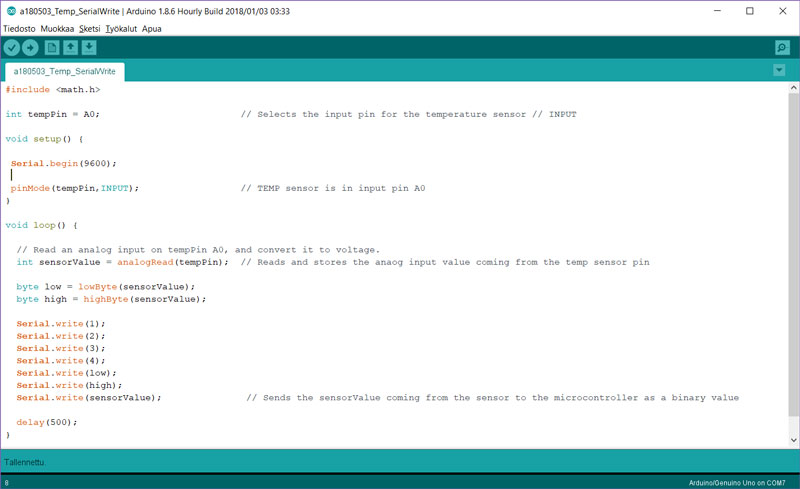Viewport: 800px width, 489px height.
Task: Open the Serial Monitor magnifier icon
Action: [782, 47]
